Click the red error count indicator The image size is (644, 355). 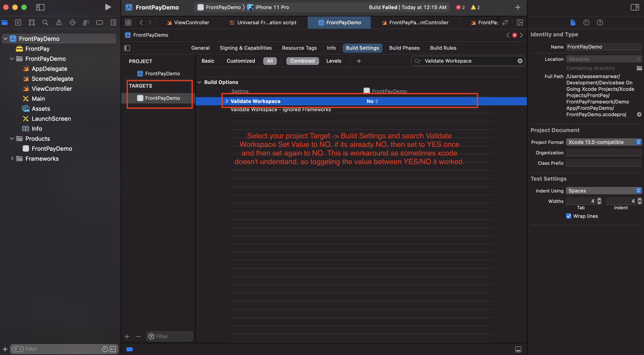[460, 7]
